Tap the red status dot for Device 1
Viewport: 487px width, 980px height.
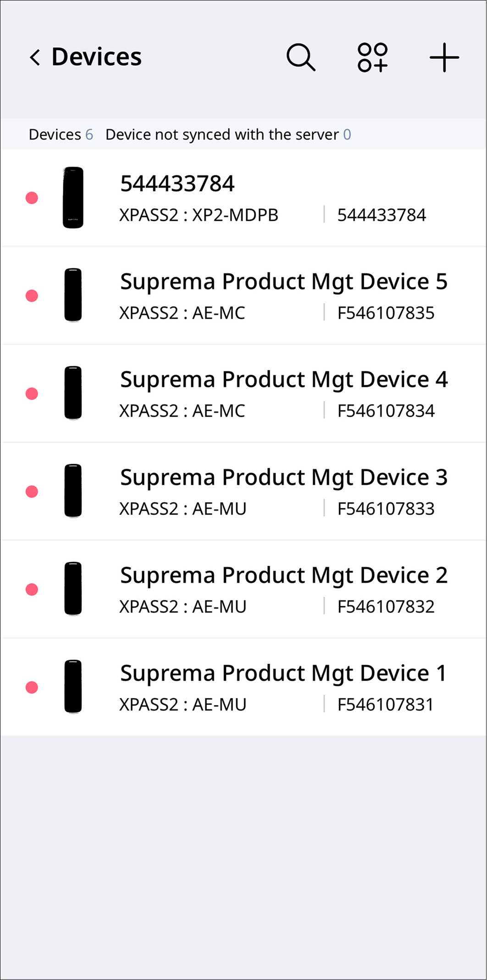32,687
